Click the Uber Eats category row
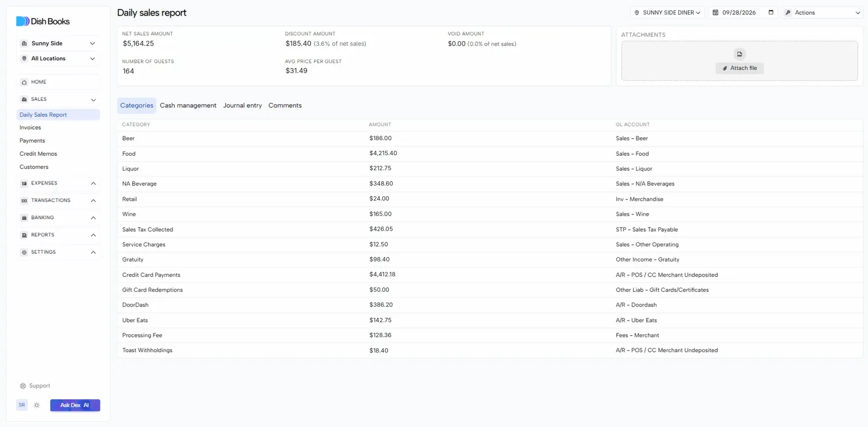The image size is (868, 427). [490, 321]
